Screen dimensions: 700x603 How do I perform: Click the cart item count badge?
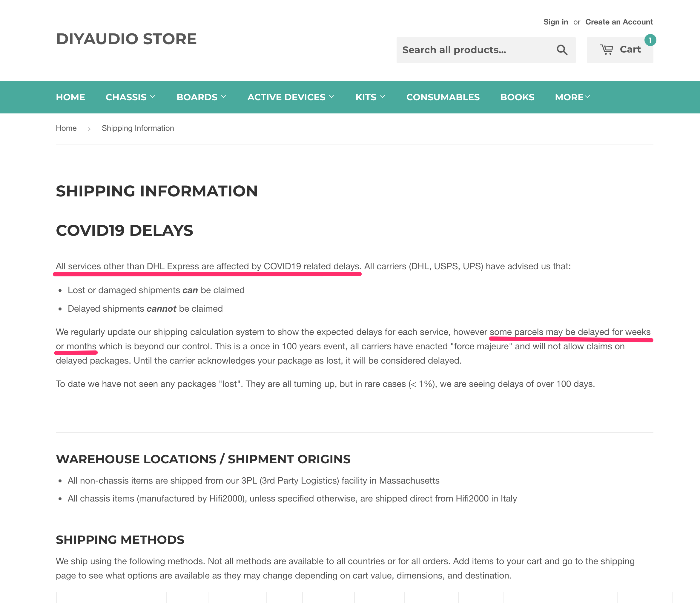tap(650, 40)
